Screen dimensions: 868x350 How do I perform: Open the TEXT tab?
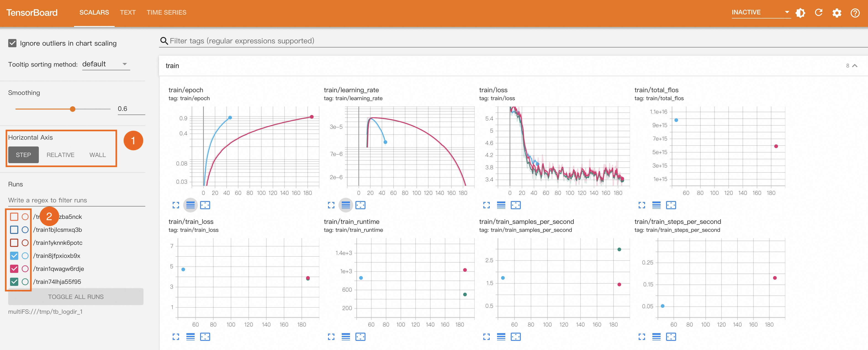(128, 13)
